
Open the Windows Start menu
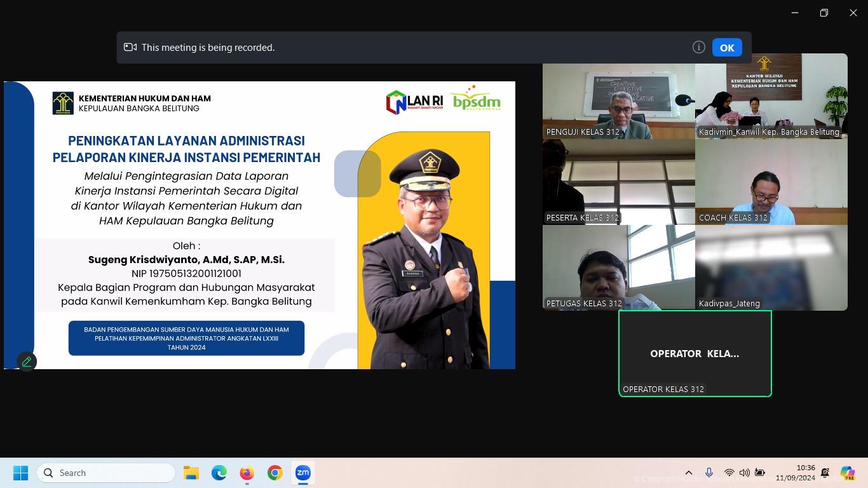click(20, 473)
